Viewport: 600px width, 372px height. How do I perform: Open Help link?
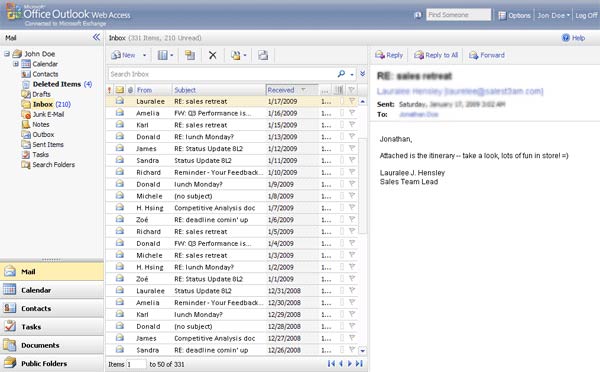(x=573, y=38)
